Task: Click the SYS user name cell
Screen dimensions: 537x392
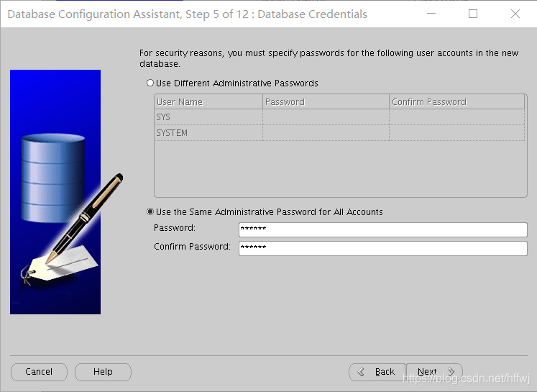Action: [x=208, y=117]
